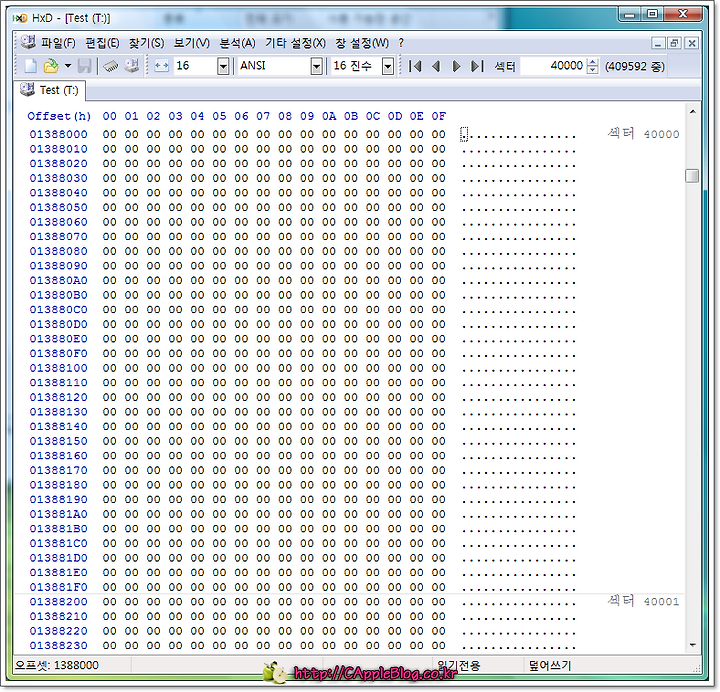Click the sector number field showing 40000
Image resolution: width=720 pixels, height=692 pixels.
point(553,66)
